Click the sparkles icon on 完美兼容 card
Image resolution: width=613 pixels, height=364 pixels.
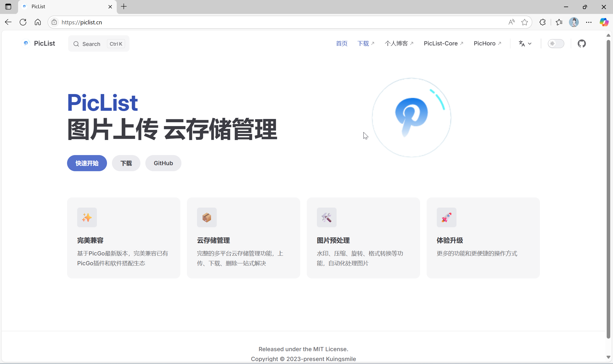[87, 217]
